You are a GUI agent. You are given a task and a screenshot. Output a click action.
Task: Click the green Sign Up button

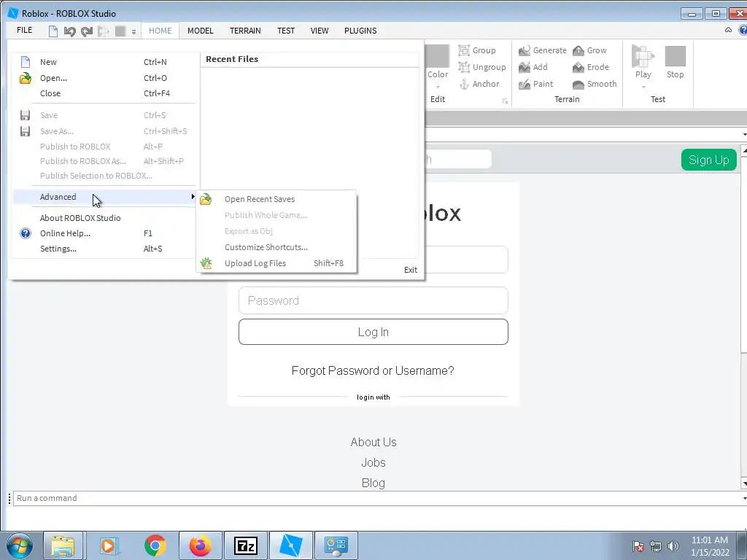708,160
